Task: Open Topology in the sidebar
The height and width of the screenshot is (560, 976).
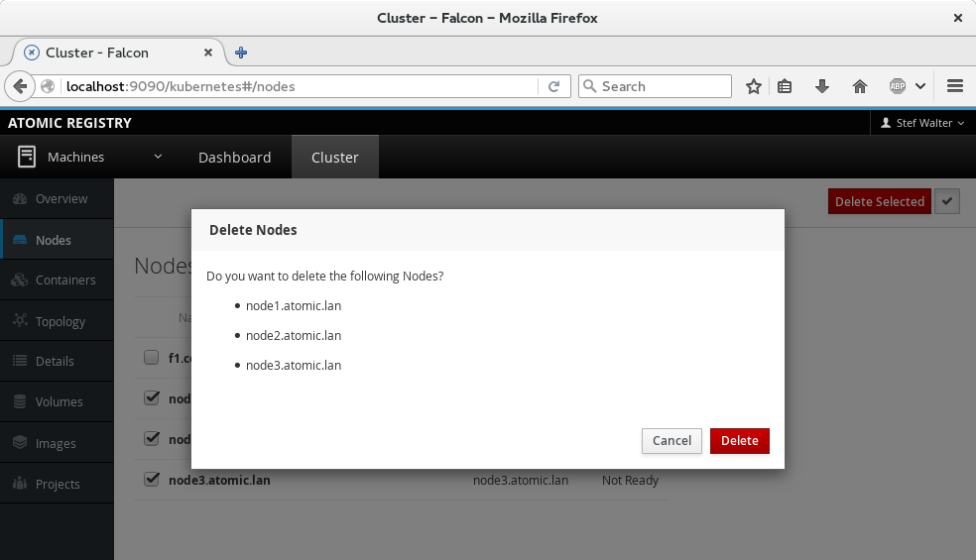Action: click(60, 321)
